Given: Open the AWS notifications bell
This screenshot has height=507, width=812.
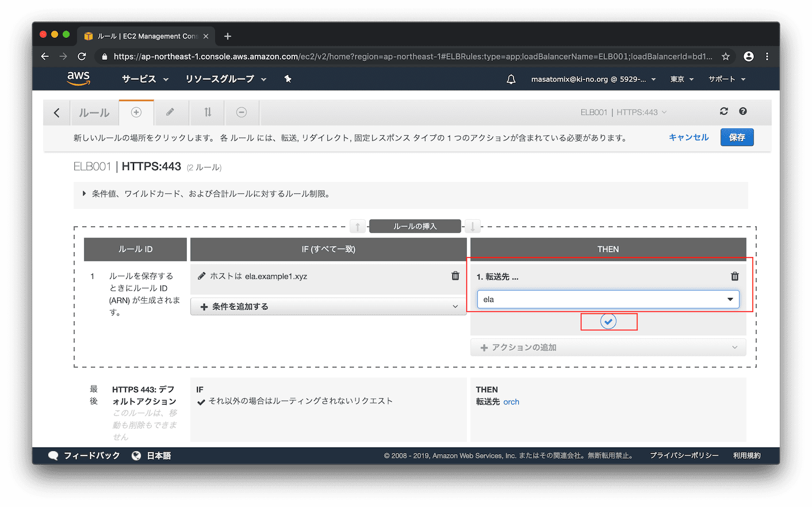Looking at the screenshot, I should tap(511, 79).
